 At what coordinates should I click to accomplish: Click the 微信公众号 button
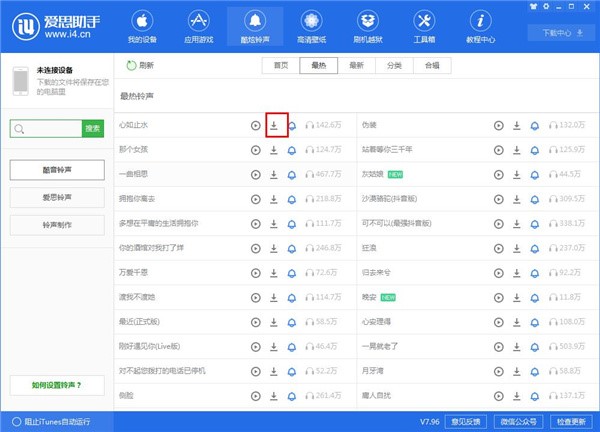pyautogui.click(x=518, y=422)
